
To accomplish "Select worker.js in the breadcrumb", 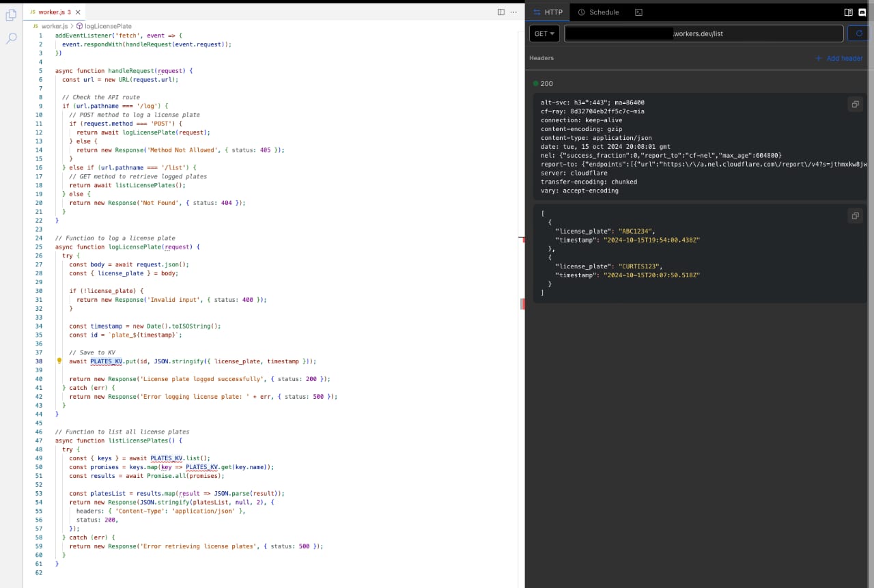I will pos(55,26).
